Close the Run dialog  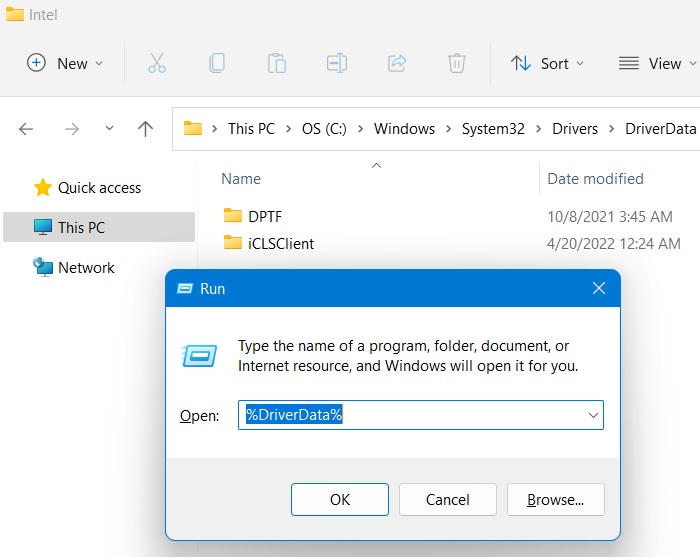click(x=599, y=288)
